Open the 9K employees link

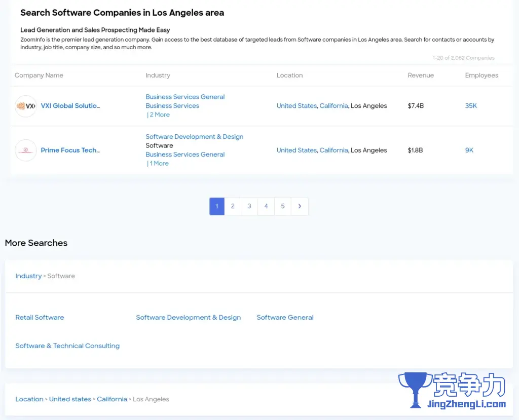[x=469, y=150]
